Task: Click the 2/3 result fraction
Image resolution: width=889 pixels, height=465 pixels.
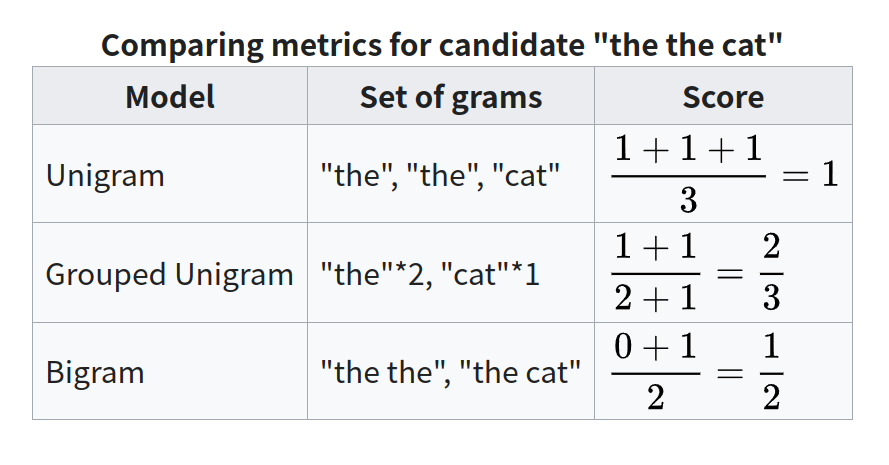Action: 772,273
